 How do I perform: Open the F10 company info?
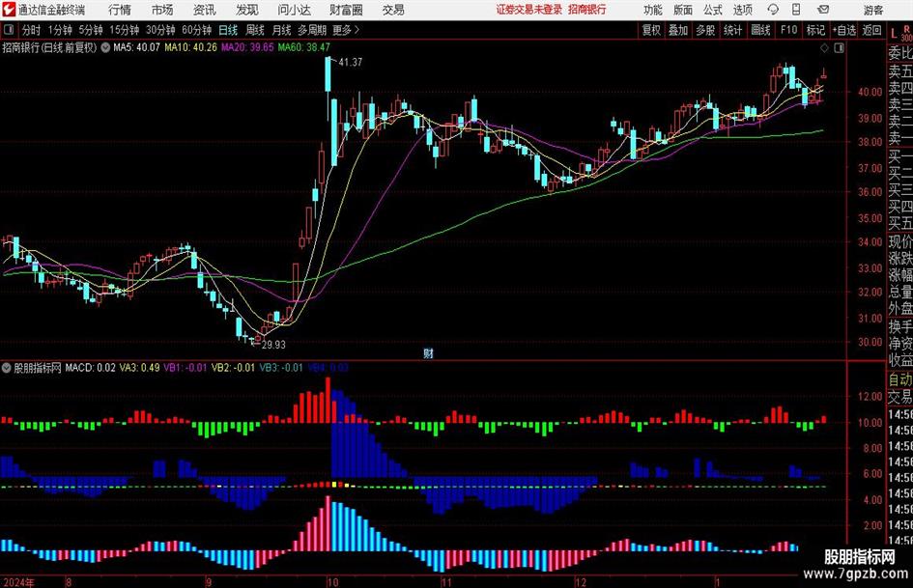(788, 30)
